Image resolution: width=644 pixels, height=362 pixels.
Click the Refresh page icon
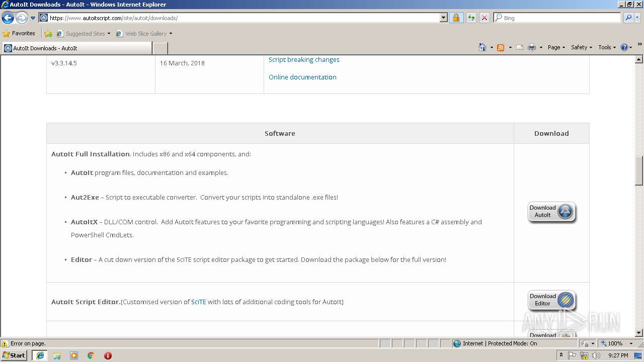click(x=471, y=18)
